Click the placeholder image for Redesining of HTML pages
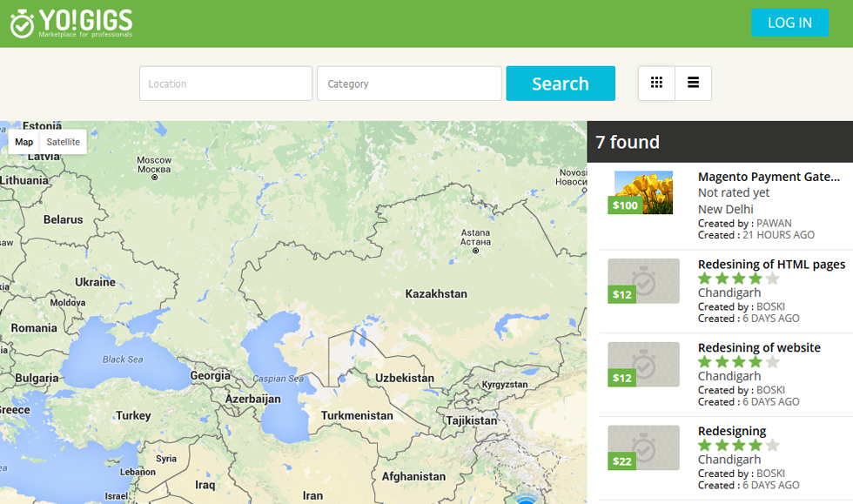This screenshot has height=504, width=853. [644, 280]
